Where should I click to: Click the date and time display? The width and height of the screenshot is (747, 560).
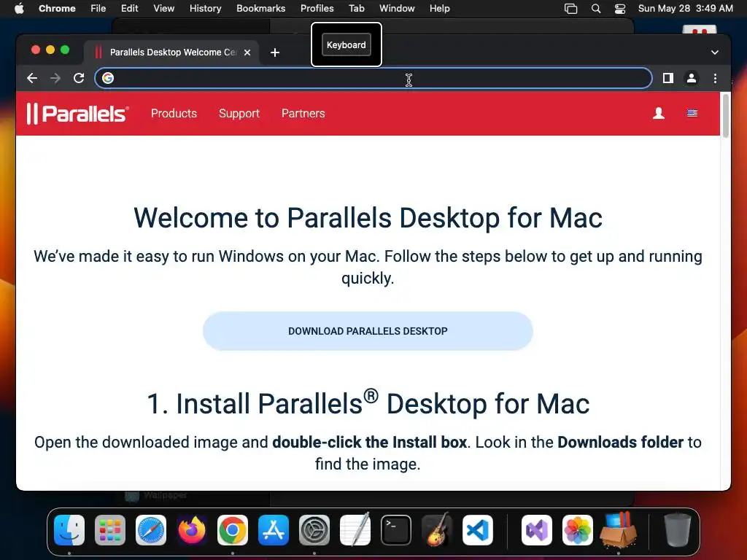685,9
